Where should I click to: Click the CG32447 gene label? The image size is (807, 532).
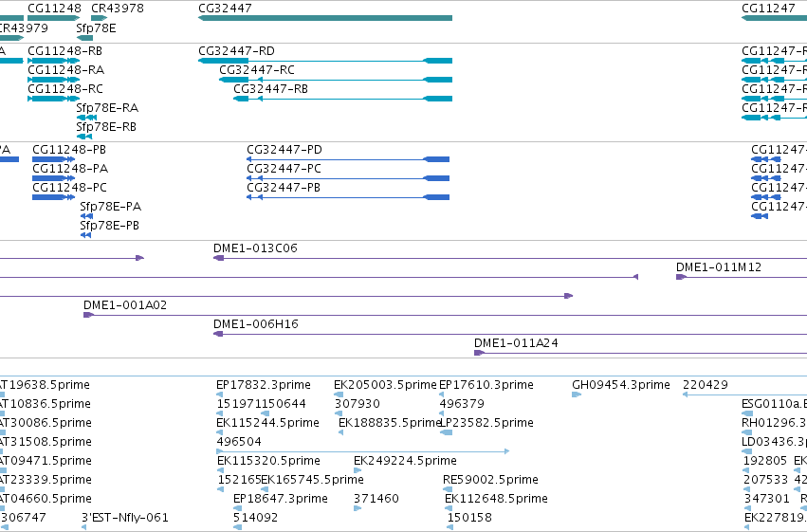[x=225, y=9]
